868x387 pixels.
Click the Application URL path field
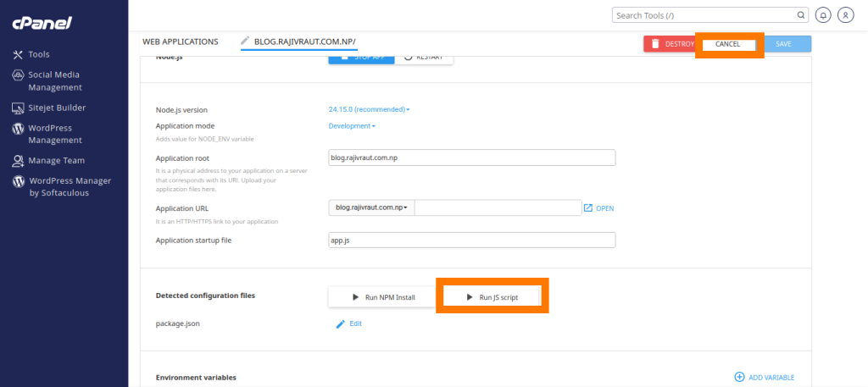[498, 207]
